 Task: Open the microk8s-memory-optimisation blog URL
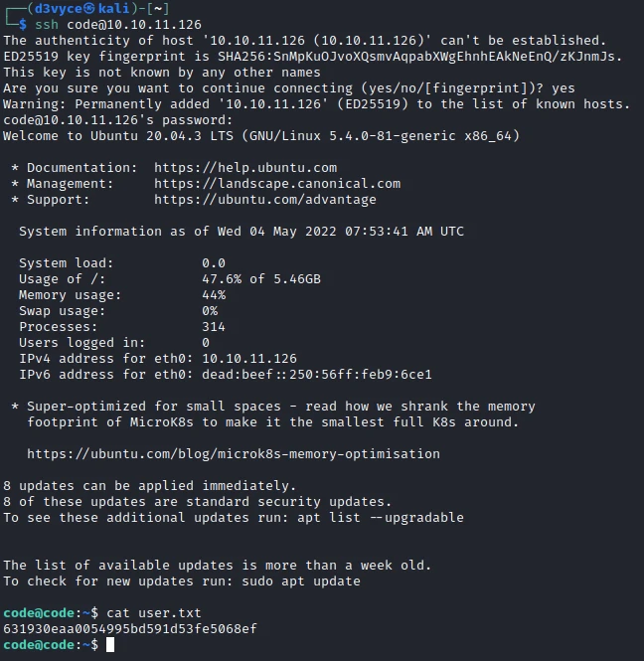click(x=233, y=454)
